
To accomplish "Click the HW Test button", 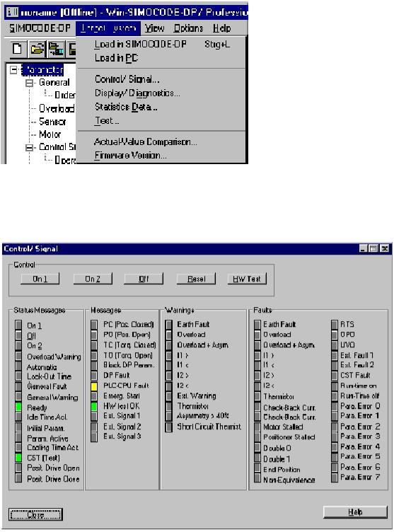I will 247,279.
